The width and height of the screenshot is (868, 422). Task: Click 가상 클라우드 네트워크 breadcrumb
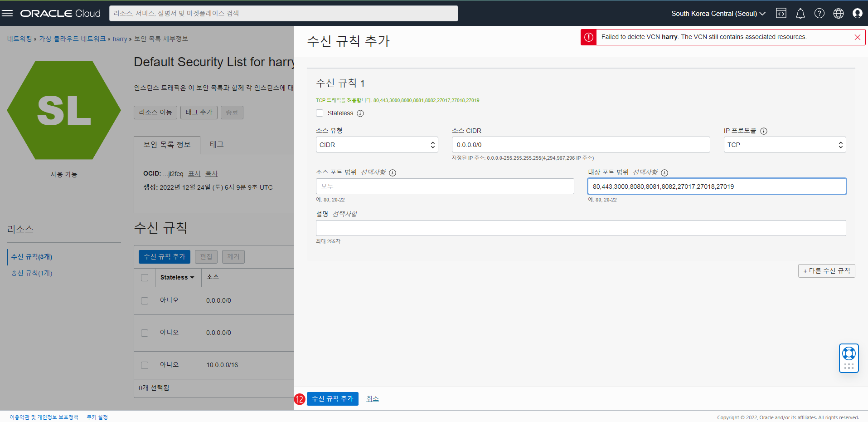pos(72,39)
